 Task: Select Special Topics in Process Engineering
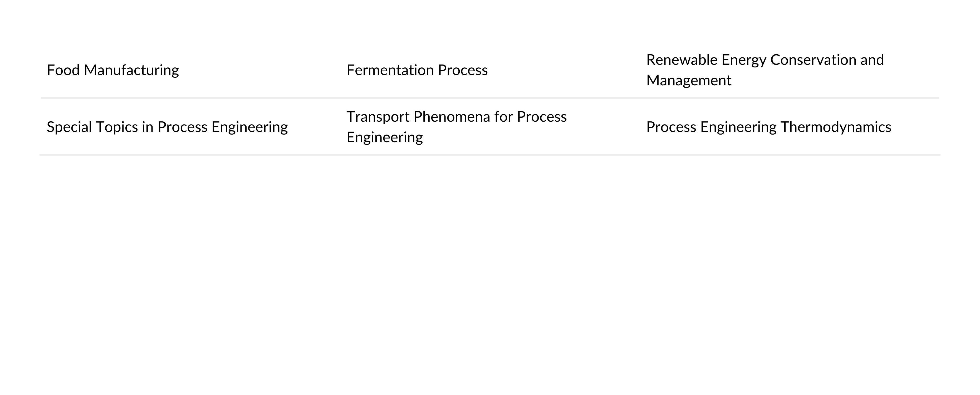167,127
